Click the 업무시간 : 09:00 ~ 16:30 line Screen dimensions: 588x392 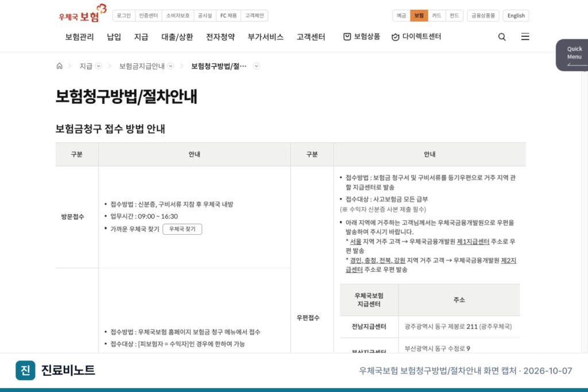tap(144, 216)
